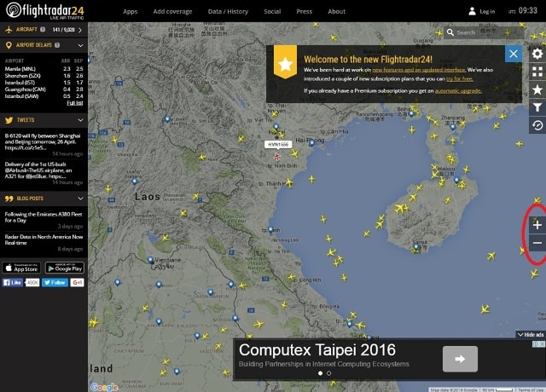Open the map settings gear icon

[x=537, y=54]
